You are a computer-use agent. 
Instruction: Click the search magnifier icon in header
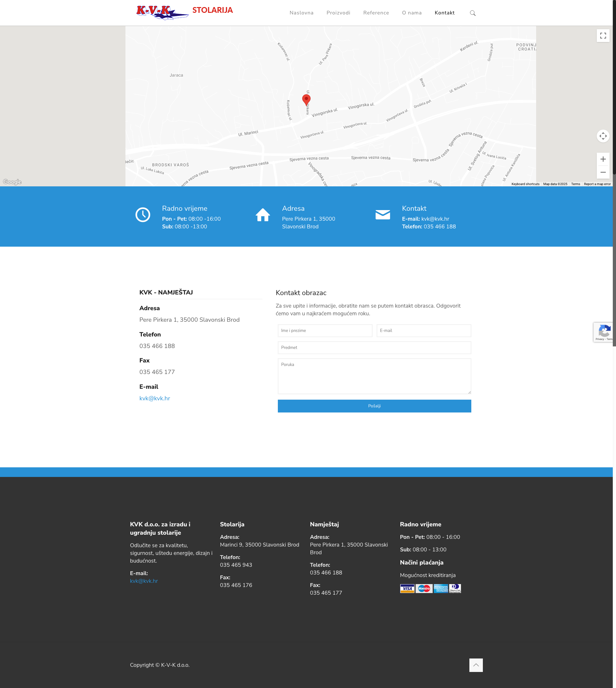473,13
